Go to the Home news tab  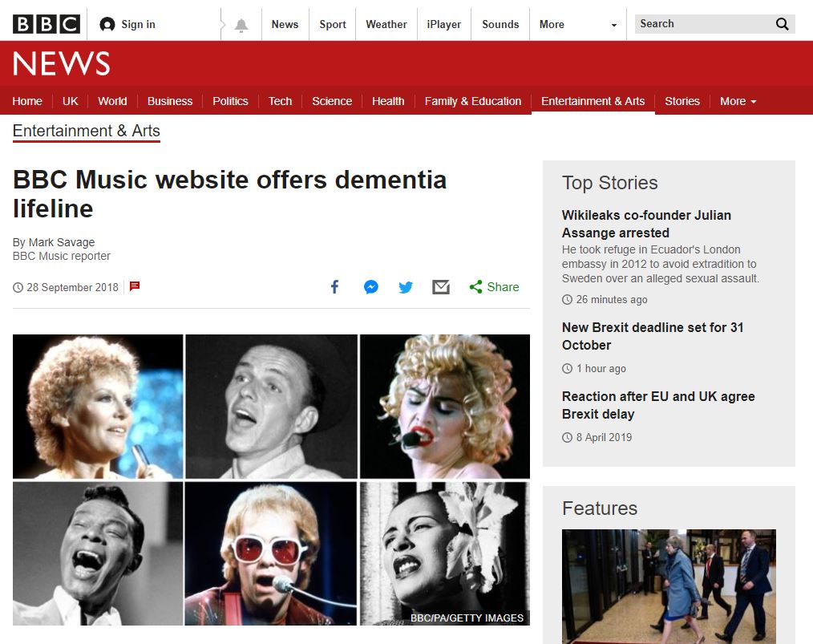(27, 101)
